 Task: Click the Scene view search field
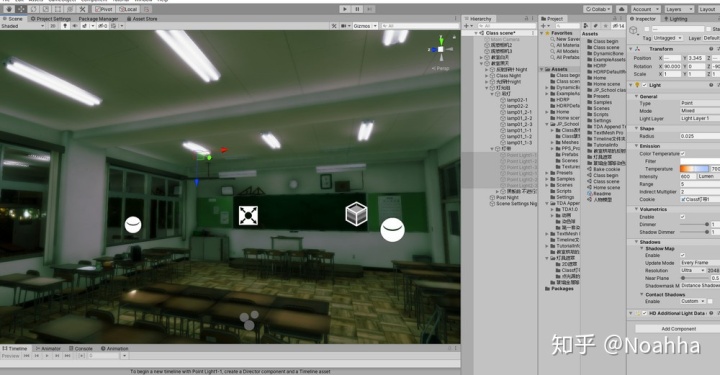coord(420,26)
